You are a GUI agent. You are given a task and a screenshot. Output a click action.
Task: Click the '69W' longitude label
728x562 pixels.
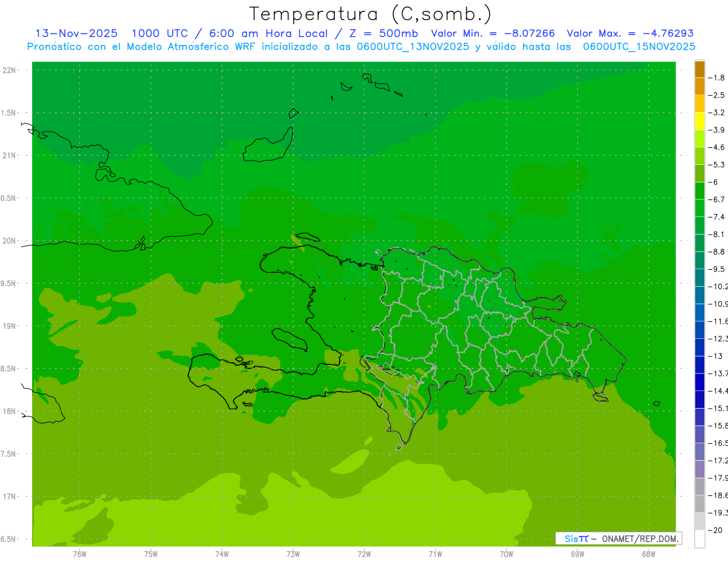click(577, 554)
